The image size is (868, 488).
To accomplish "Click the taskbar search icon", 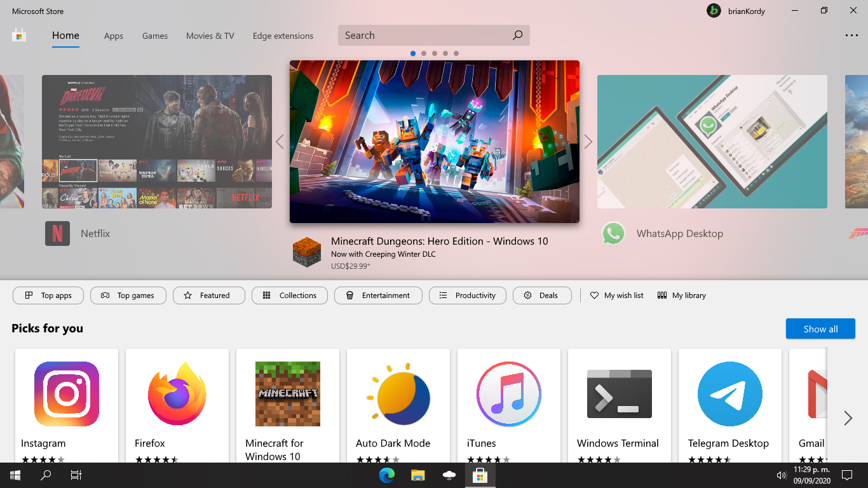I will [46, 475].
